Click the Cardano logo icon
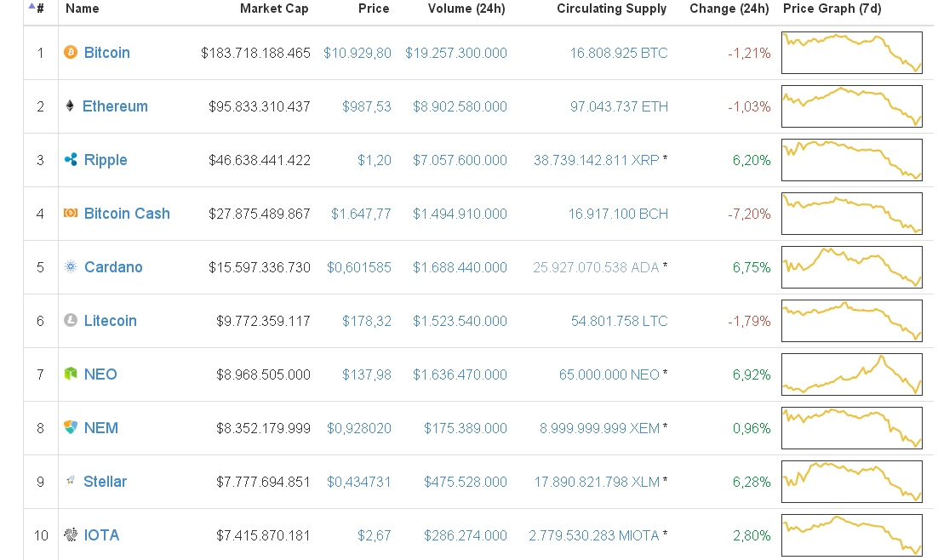 coord(71,266)
